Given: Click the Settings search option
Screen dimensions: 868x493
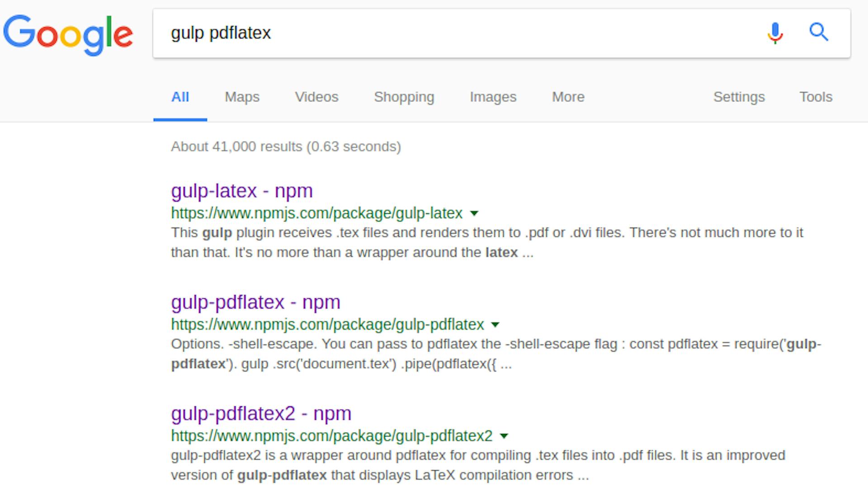Looking at the screenshot, I should [x=739, y=97].
